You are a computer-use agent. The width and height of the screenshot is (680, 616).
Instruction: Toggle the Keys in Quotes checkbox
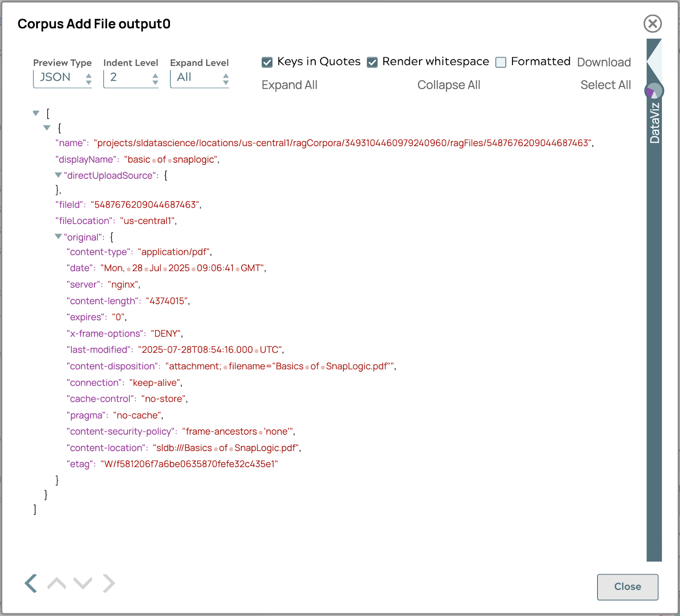267,62
